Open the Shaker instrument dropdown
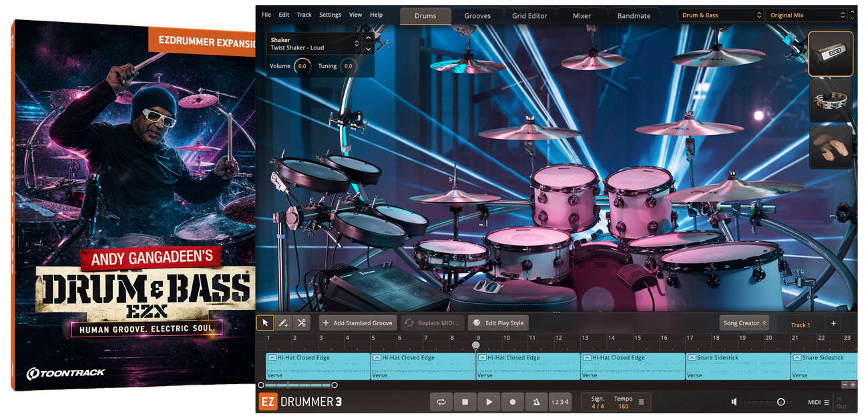 click(x=314, y=43)
